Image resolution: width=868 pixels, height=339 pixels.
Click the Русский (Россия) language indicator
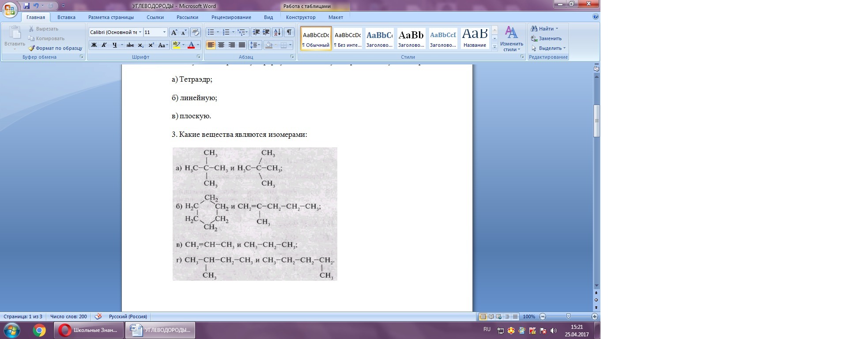(128, 316)
